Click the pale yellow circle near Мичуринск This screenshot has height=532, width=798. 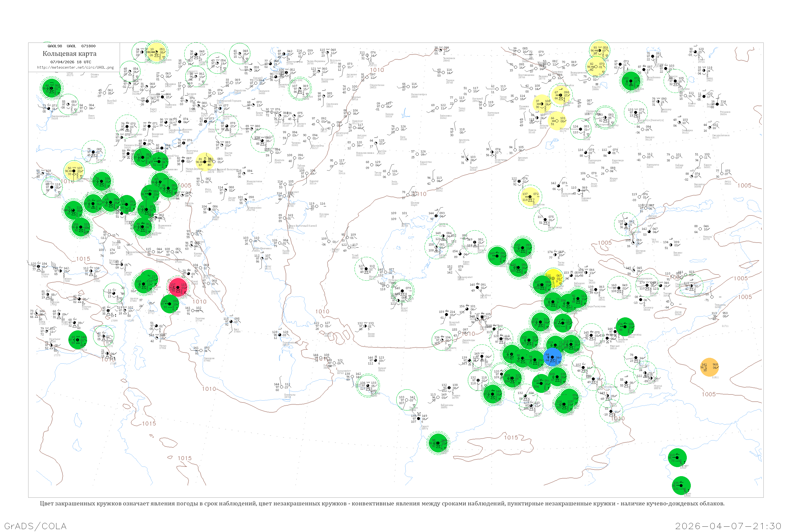pos(157,52)
